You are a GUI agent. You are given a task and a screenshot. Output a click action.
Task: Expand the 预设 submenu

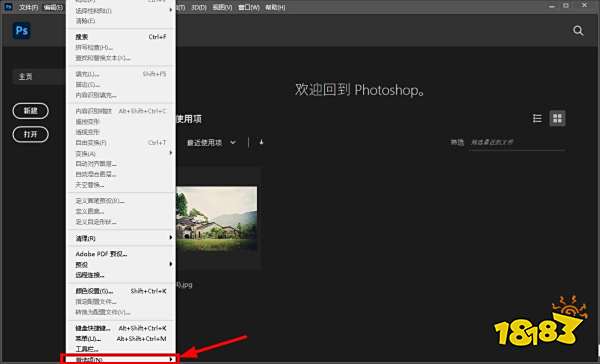pyautogui.click(x=121, y=264)
